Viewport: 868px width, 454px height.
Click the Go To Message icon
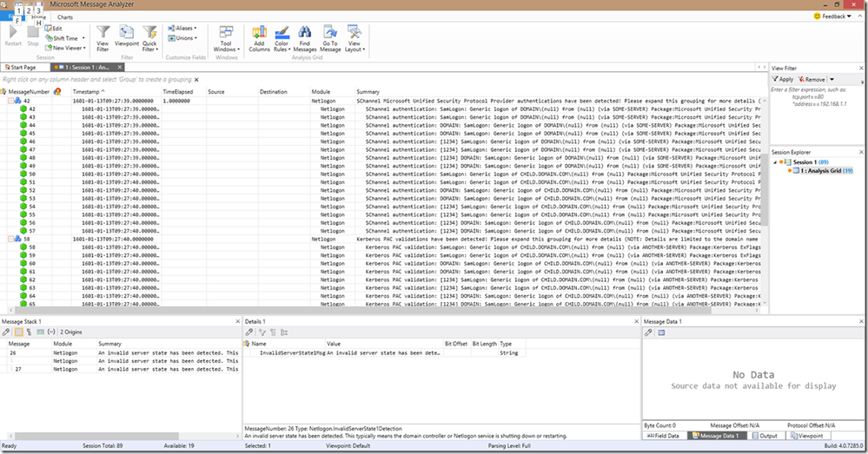coord(330,32)
